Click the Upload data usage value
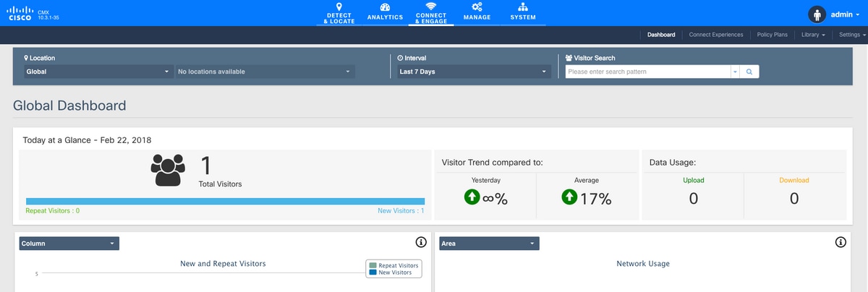The image size is (868, 292). pyautogui.click(x=694, y=198)
